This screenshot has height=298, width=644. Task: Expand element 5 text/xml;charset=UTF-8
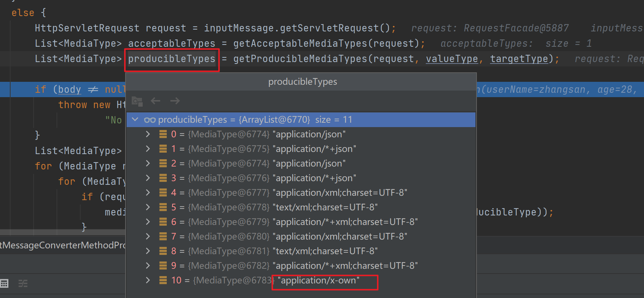click(x=148, y=207)
